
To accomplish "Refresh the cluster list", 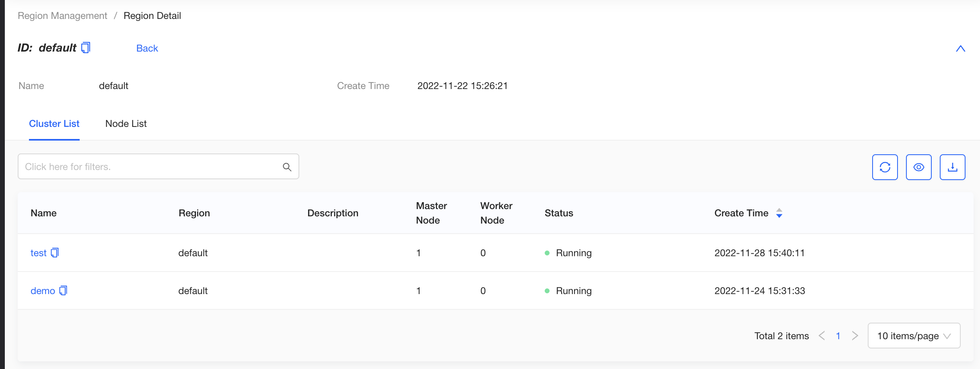I will (885, 167).
